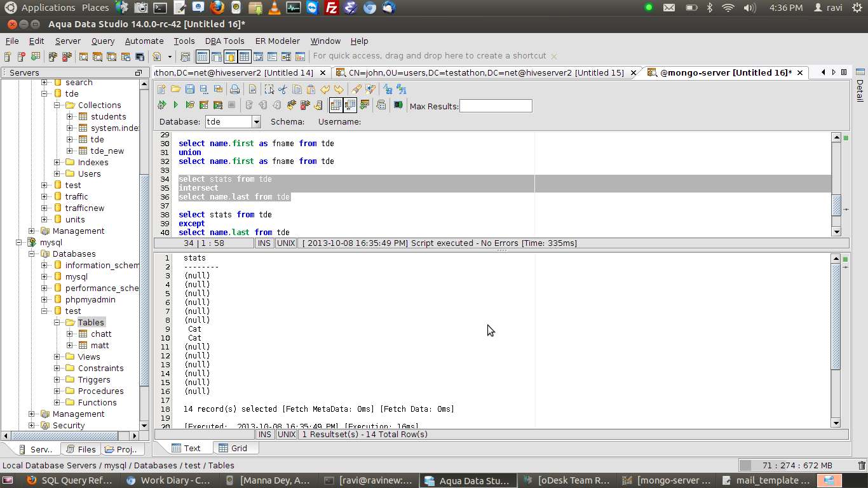
Task: Click the Max Results input field
Action: (x=496, y=105)
